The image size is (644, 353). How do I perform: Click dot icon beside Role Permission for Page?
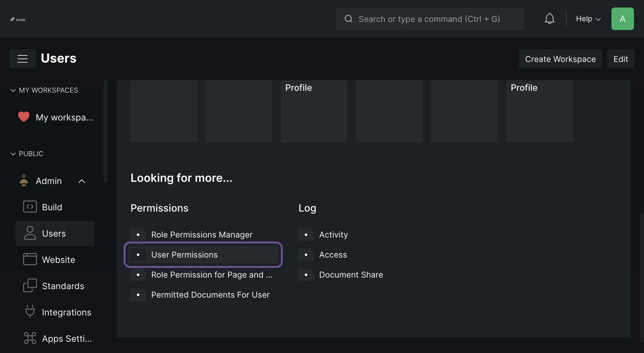click(x=138, y=275)
